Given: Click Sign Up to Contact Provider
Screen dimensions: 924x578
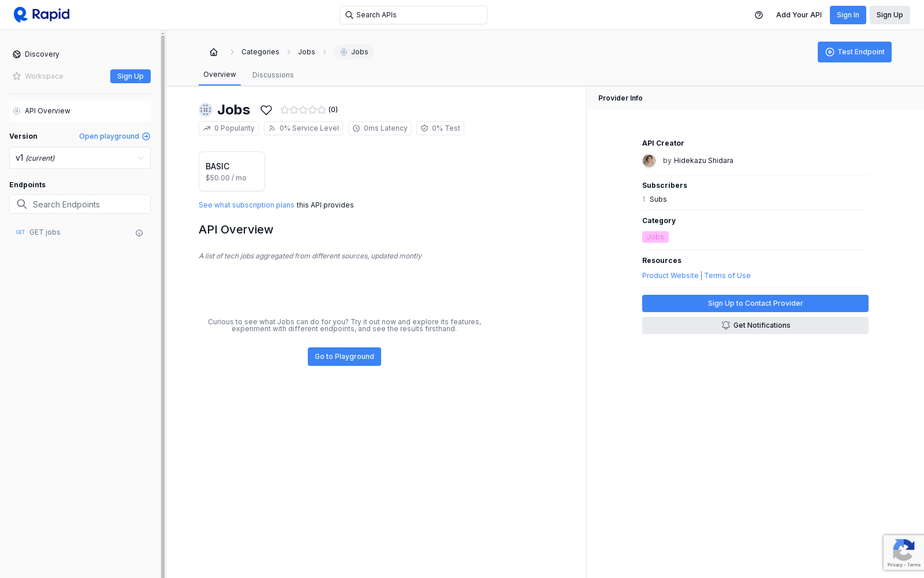Looking at the screenshot, I should [x=755, y=303].
